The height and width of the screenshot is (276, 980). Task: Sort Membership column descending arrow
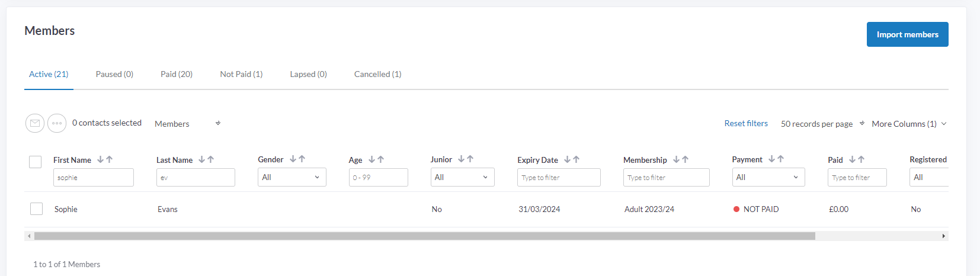(676, 159)
